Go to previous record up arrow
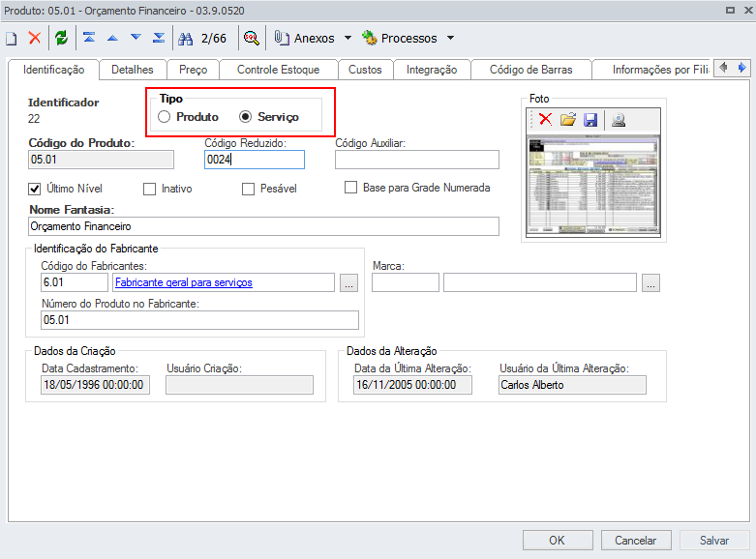This screenshot has width=756, height=559. (112, 38)
